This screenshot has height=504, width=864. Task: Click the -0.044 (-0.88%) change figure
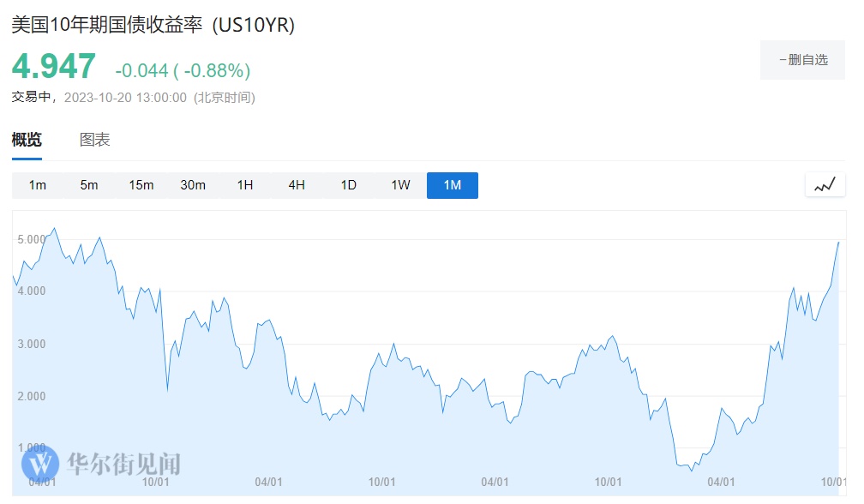[183, 70]
